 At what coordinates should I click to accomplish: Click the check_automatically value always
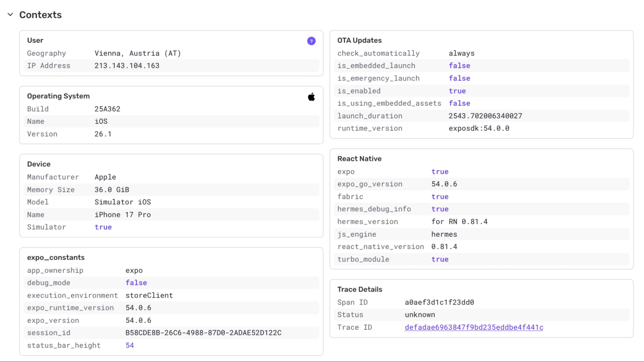[462, 53]
